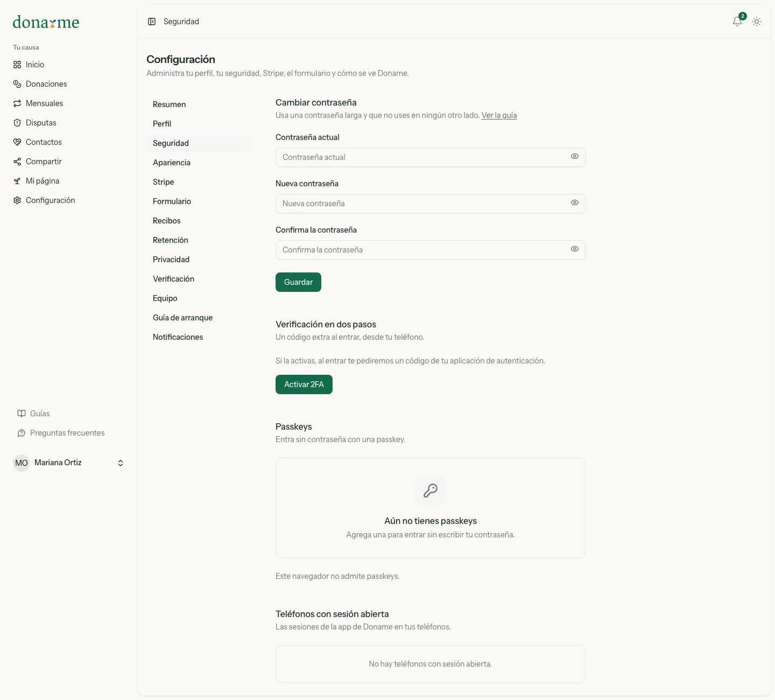The width and height of the screenshot is (775, 700).
Task: Open Donaciones in the sidebar
Action: [69, 84]
